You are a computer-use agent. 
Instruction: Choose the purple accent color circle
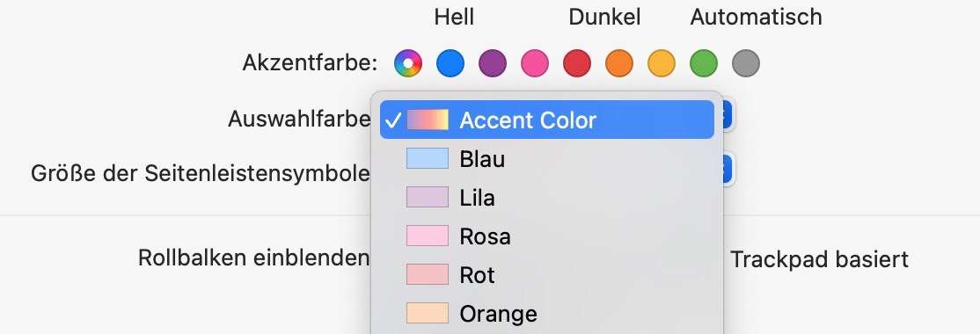(x=493, y=63)
